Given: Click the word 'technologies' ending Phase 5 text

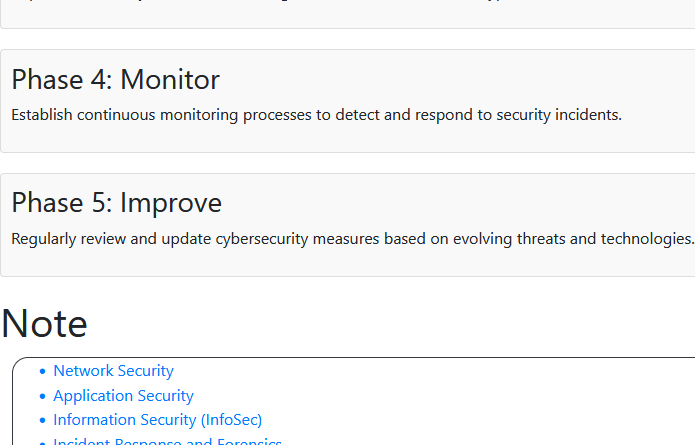Looking at the screenshot, I should pos(646,239).
